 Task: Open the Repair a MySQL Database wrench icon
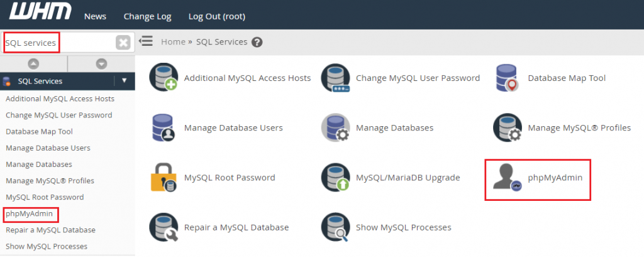(164, 227)
